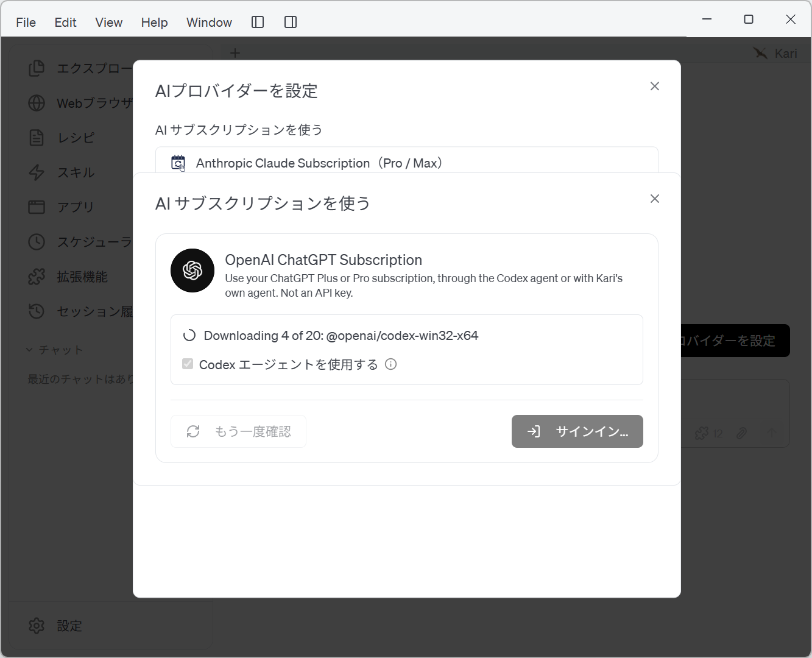Open 設定 at the sidebar bottom
The width and height of the screenshot is (812, 658).
point(69,626)
